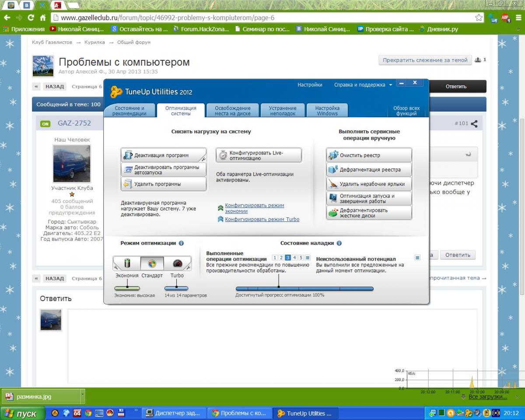Click the Turbo parameters indicator bar
The image size is (525, 420).
[x=177, y=288]
